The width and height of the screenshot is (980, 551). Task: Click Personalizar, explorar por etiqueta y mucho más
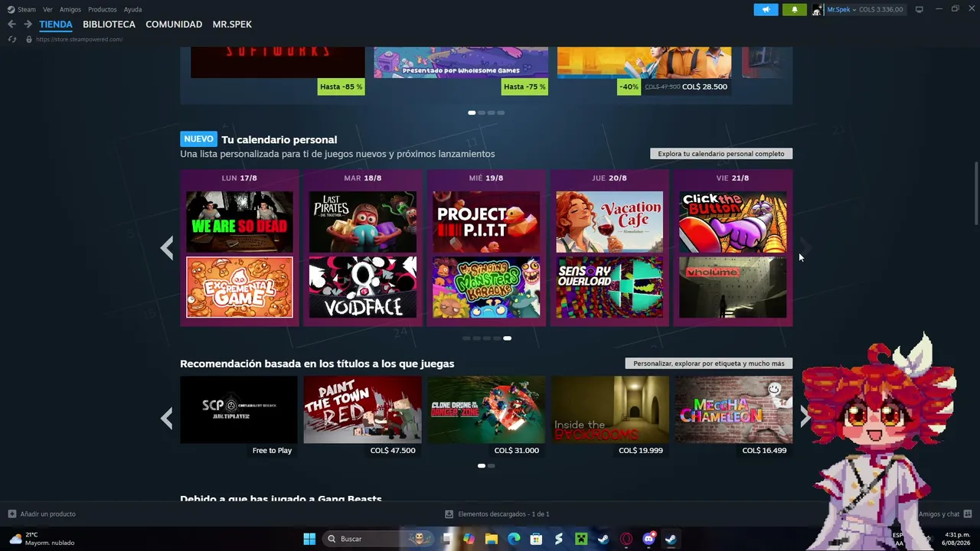(x=709, y=364)
